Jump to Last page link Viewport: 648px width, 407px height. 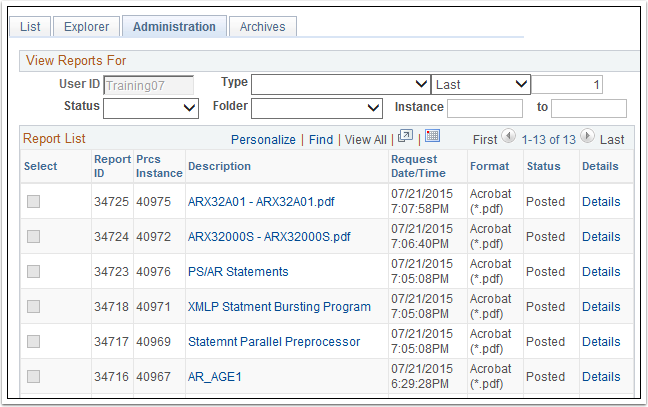[612, 140]
